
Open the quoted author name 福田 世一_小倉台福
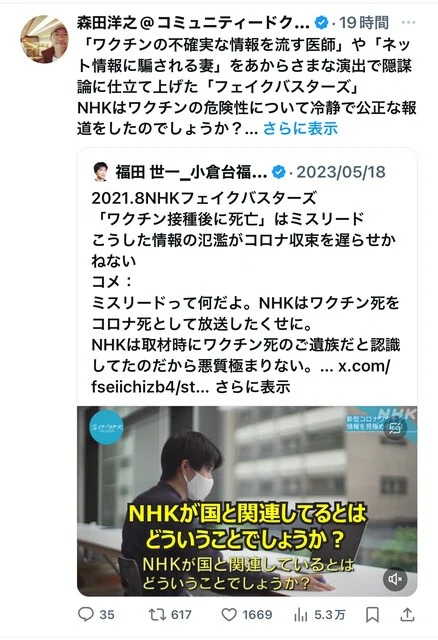point(191,172)
